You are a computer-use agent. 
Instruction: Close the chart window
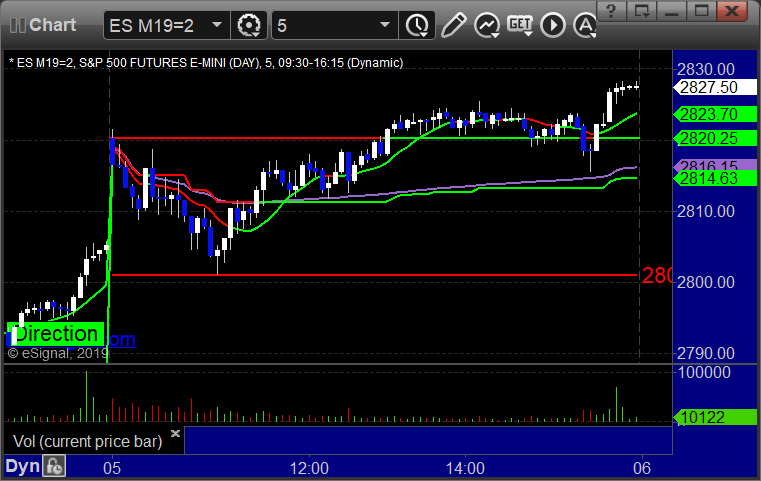click(x=732, y=11)
